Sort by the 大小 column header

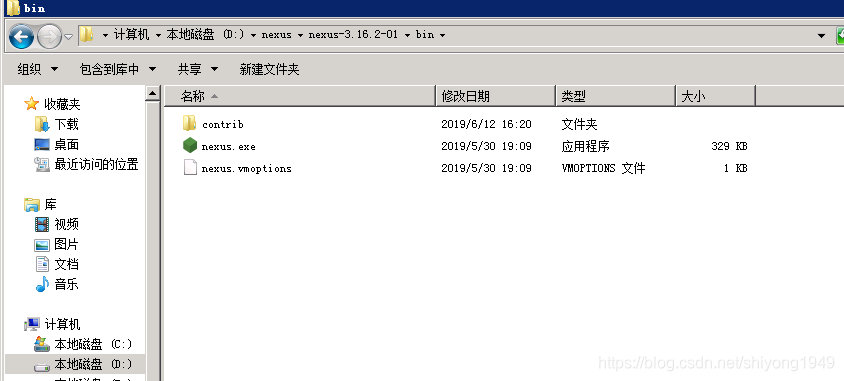click(715, 96)
